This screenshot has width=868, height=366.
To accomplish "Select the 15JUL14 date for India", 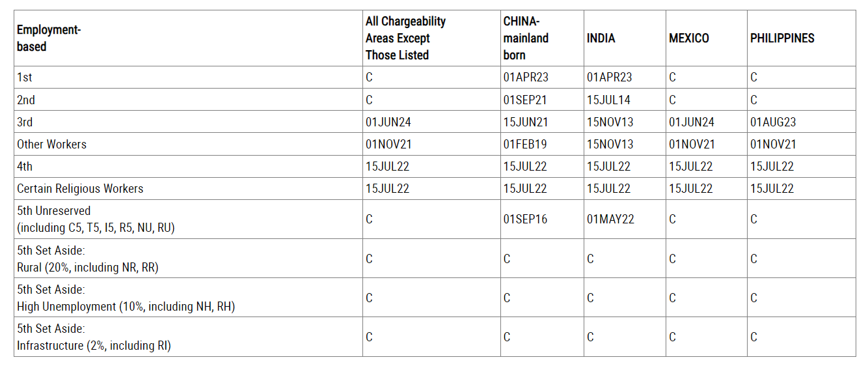I will click(608, 100).
